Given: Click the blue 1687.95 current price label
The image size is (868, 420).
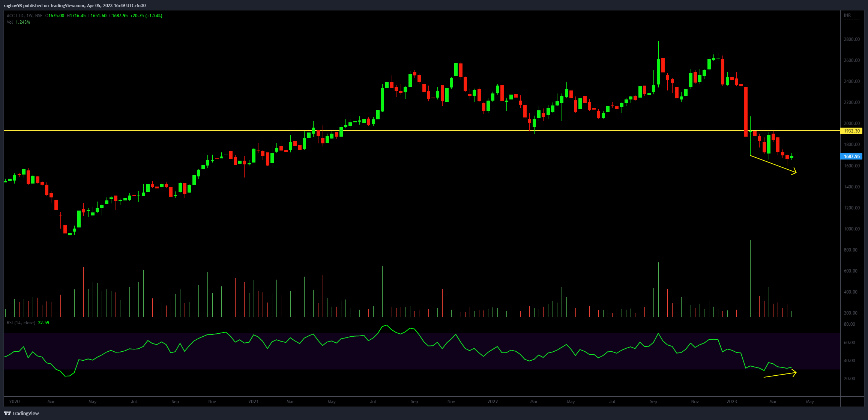Looking at the screenshot, I should pos(851,157).
